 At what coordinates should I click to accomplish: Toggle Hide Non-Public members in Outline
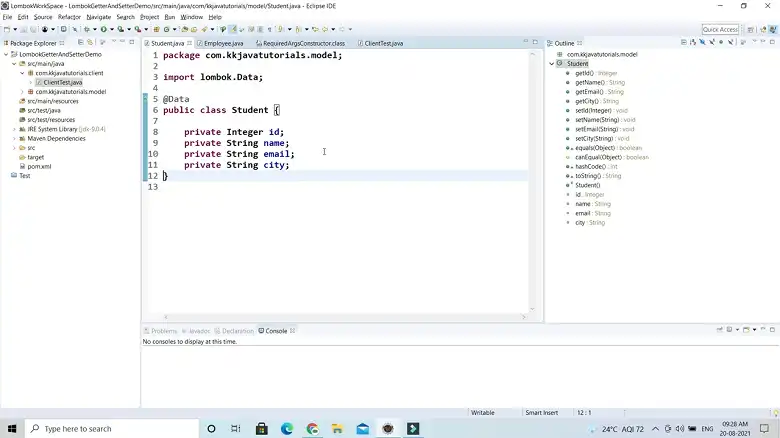(x=721, y=42)
